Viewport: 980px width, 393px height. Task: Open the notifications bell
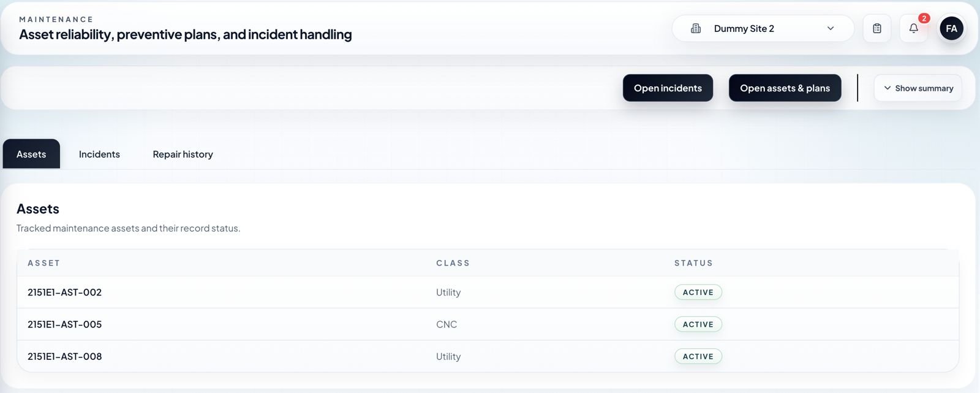[913, 28]
